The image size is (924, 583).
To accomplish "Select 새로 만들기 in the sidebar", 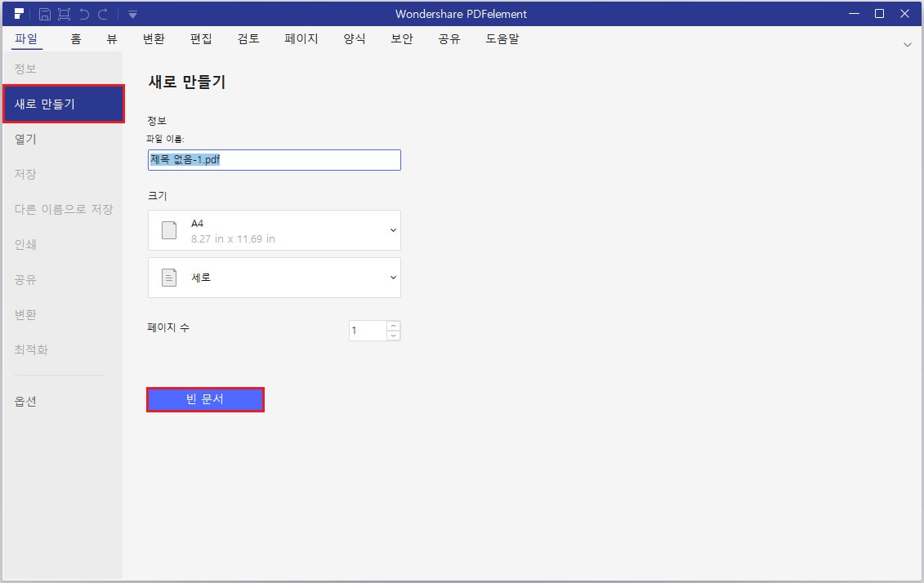I will [x=64, y=104].
